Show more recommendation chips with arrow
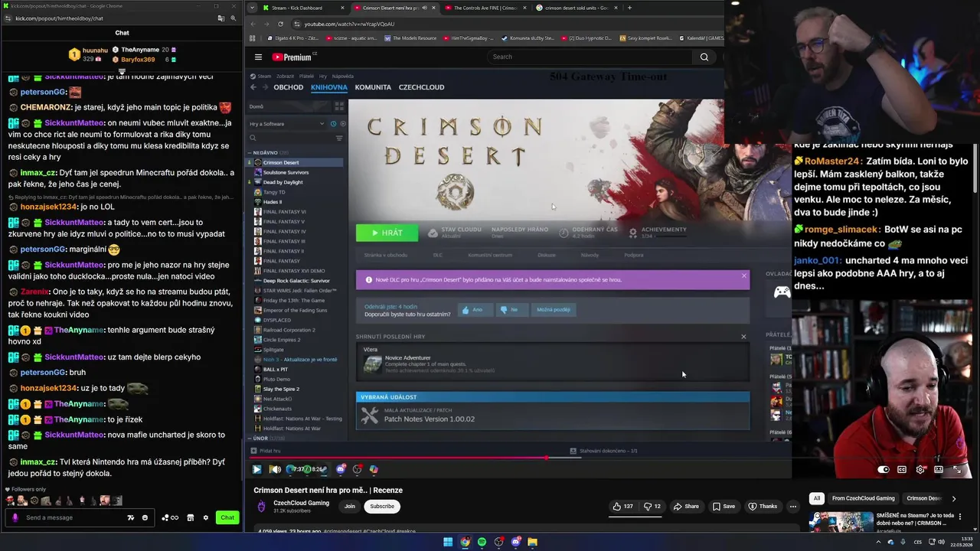The image size is (980, 551). [x=953, y=498]
